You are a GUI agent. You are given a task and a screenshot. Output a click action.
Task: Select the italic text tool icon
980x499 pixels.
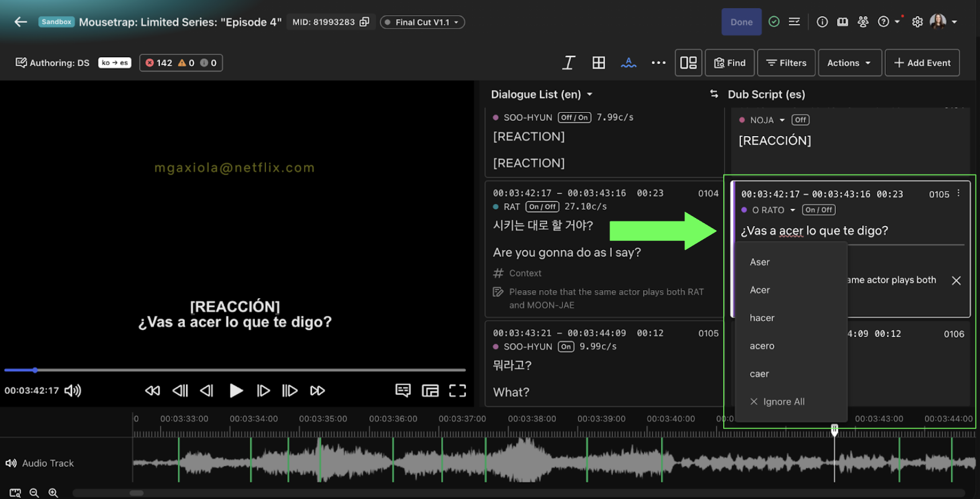(568, 62)
